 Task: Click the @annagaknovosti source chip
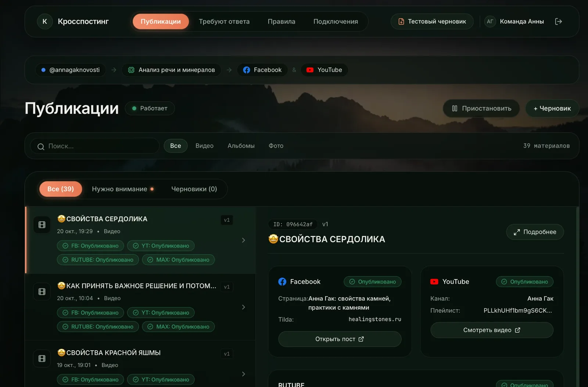pos(71,70)
